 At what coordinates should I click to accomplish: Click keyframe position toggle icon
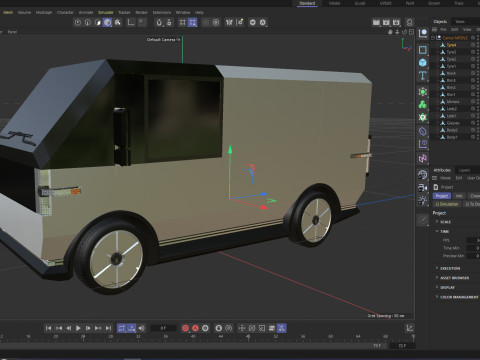pyautogui.click(x=242, y=328)
